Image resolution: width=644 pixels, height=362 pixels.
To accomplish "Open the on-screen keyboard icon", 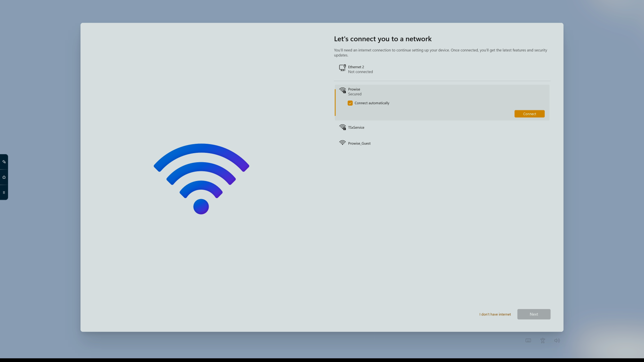I will (x=528, y=341).
